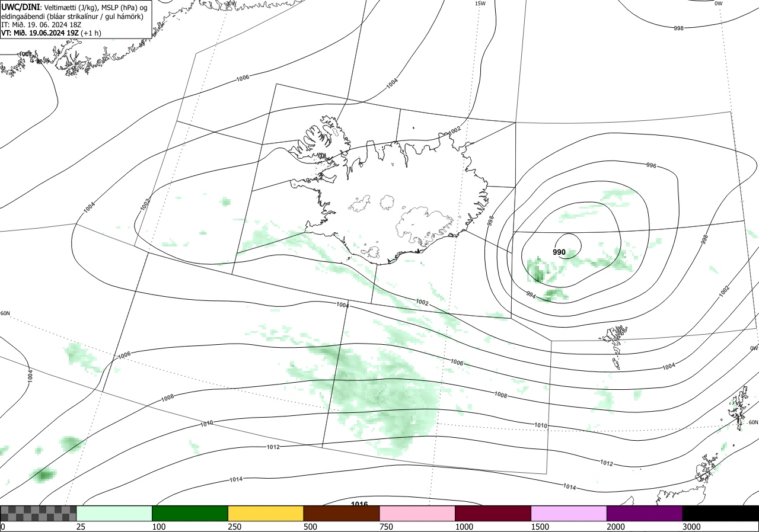This screenshot has height=532, width=759.
Task: Click the color bar scale value 750
Action: (x=387, y=527)
